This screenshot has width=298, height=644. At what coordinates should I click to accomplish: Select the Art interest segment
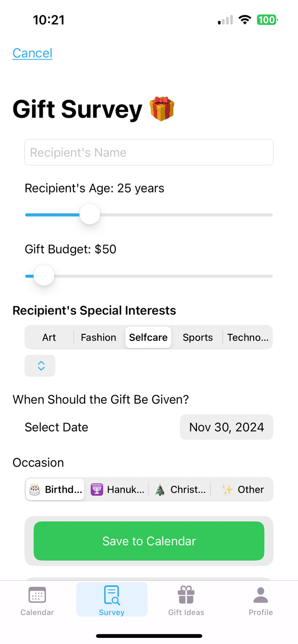[x=49, y=337]
